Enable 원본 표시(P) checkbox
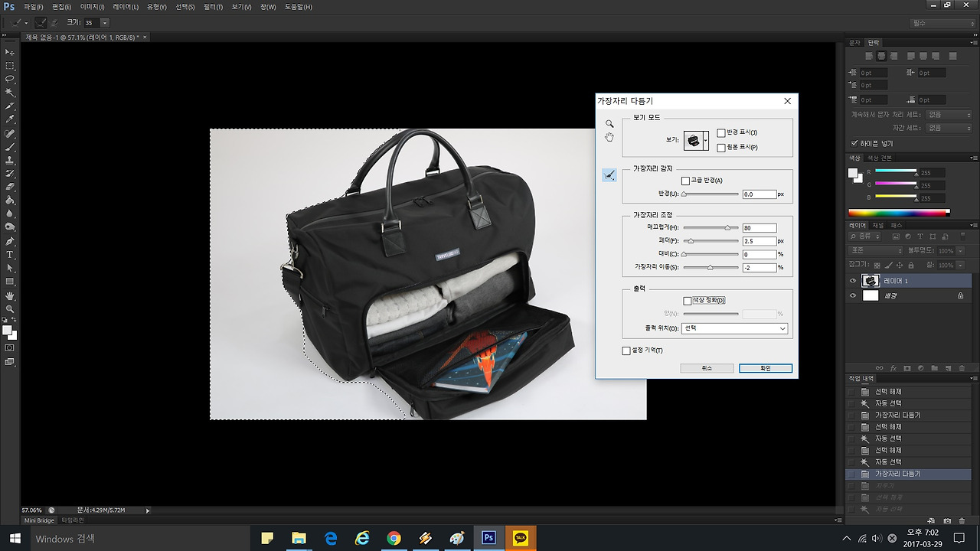 pos(721,147)
